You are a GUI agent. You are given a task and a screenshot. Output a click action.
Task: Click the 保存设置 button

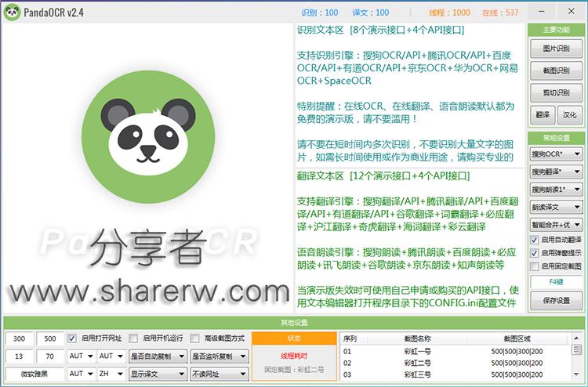coord(556,301)
